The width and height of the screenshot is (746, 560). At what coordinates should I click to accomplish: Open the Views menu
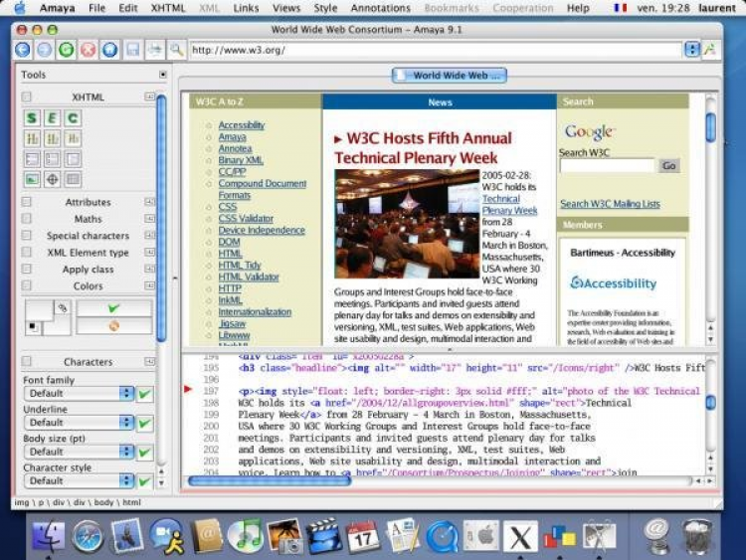tap(286, 8)
